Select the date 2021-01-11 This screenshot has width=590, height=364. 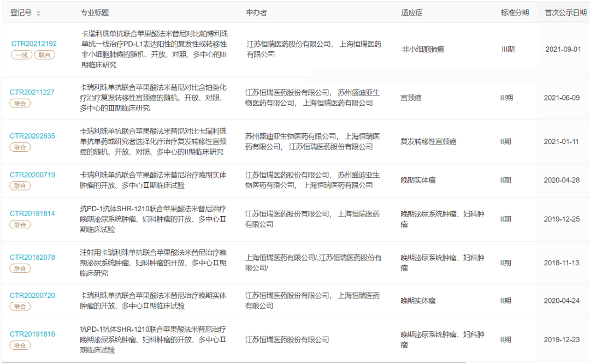coord(562,141)
